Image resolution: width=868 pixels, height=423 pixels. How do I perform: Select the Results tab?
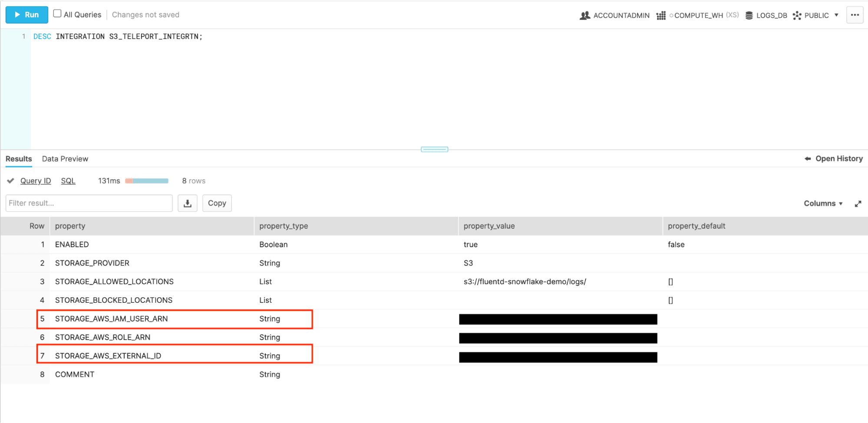(19, 159)
